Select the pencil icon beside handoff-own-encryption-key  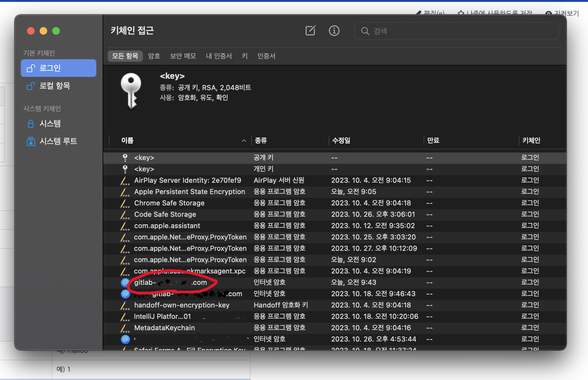point(125,305)
